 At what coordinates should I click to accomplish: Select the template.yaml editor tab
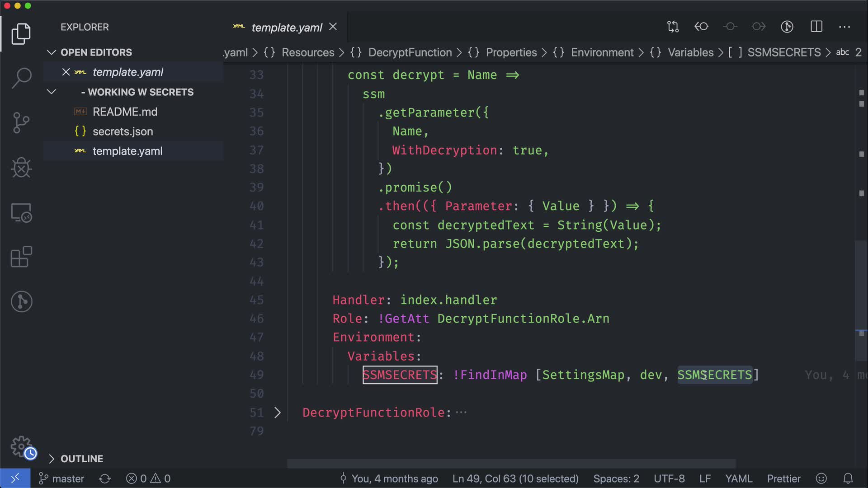(286, 28)
